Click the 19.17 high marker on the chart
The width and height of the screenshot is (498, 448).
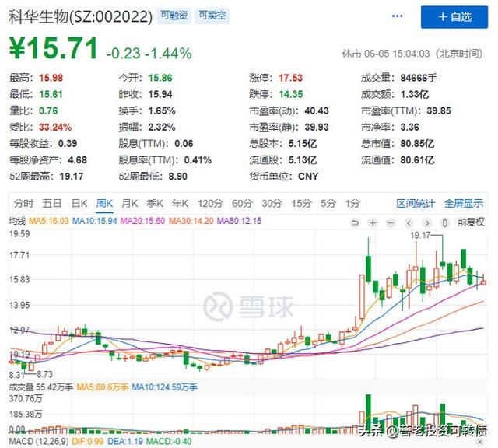pyautogui.click(x=420, y=235)
